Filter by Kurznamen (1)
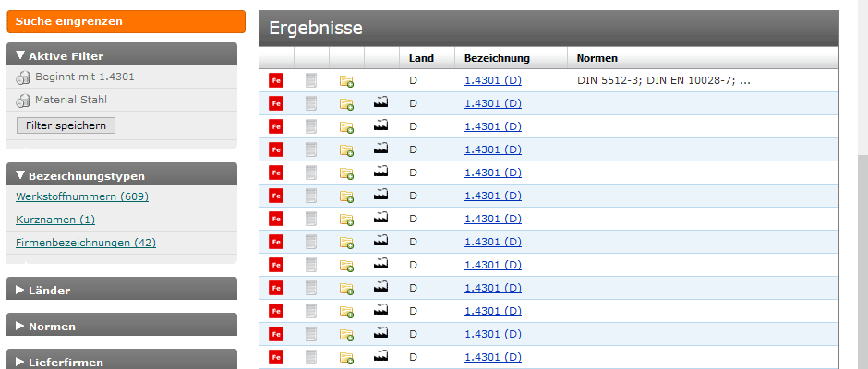The width and height of the screenshot is (868, 369). pyautogui.click(x=55, y=220)
